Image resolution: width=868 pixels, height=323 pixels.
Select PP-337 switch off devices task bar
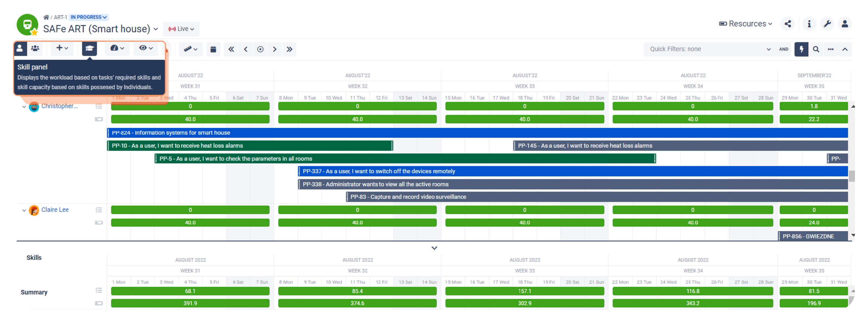click(x=573, y=172)
